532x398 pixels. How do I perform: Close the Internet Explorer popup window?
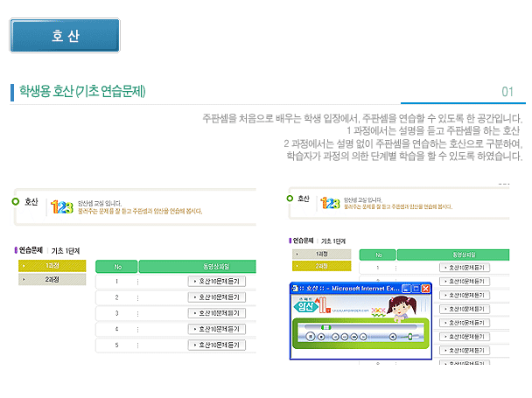tap(425, 288)
